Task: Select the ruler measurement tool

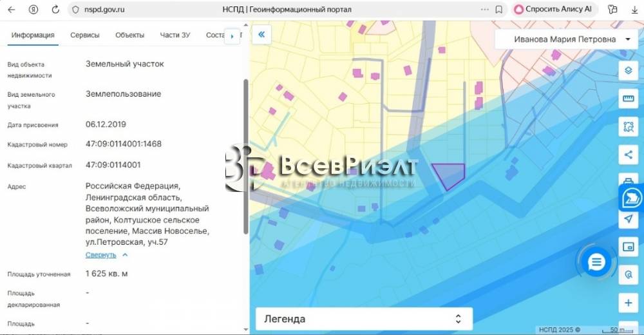Action: 629,99
